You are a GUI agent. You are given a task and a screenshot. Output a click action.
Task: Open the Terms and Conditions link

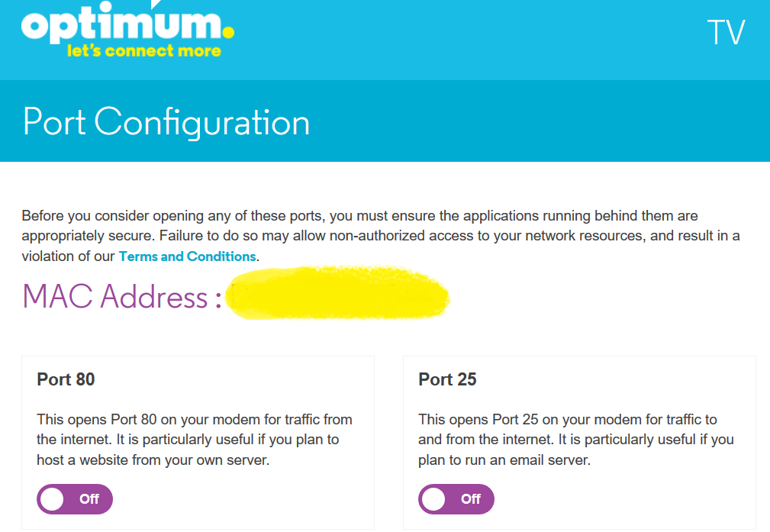[x=187, y=256]
